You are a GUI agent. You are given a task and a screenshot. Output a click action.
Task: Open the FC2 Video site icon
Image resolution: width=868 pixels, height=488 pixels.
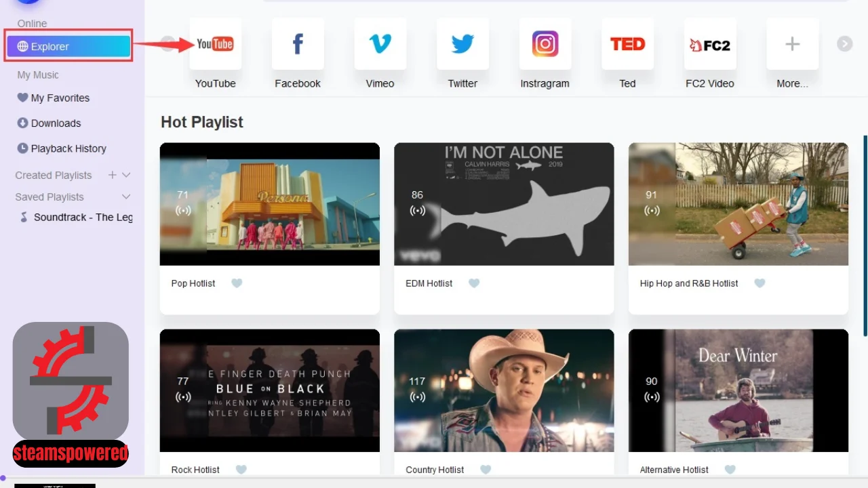point(710,44)
